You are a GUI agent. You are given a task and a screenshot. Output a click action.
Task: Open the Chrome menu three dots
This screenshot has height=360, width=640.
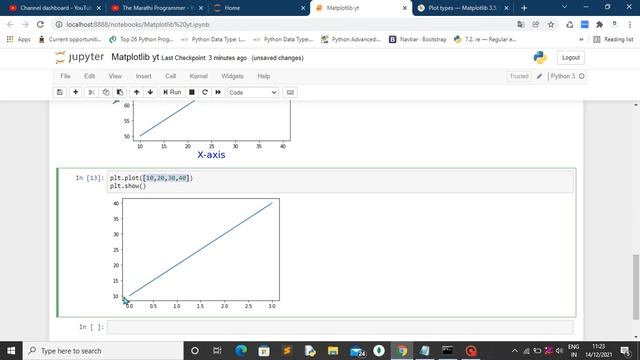(x=630, y=24)
